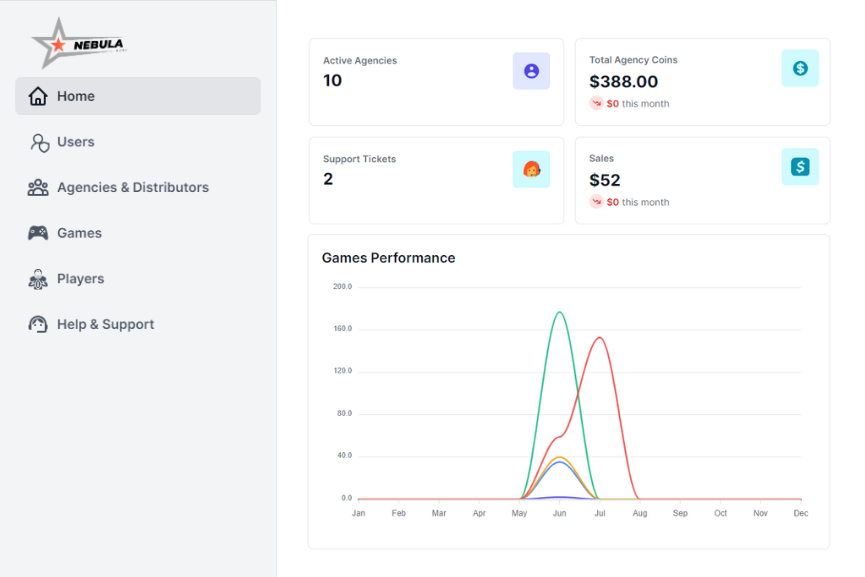Click the Support Tickets count 2
865x577 pixels.
(328, 179)
